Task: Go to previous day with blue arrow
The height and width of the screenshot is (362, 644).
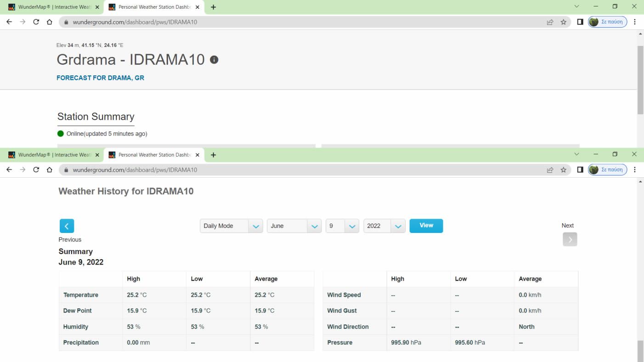Action: pyautogui.click(x=67, y=226)
